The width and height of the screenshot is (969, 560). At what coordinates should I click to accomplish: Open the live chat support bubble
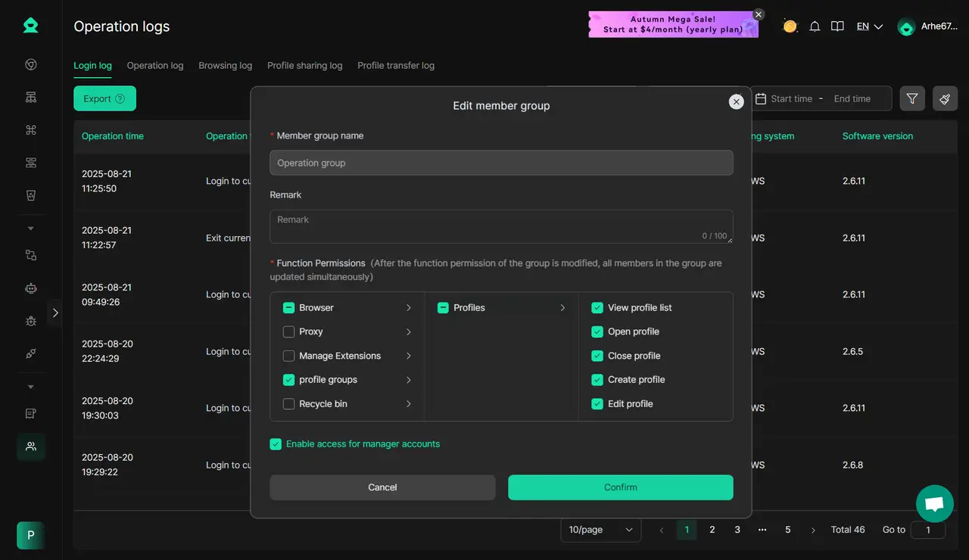[x=934, y=504]
